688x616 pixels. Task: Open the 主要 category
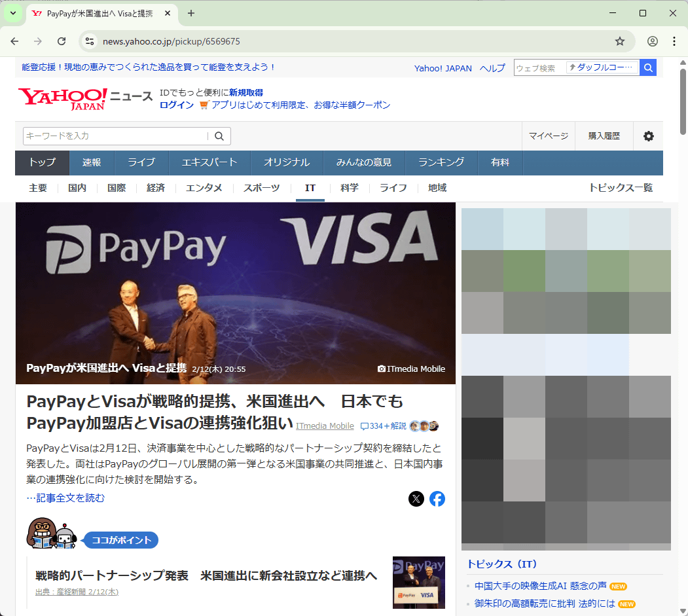tap(38, 189)
